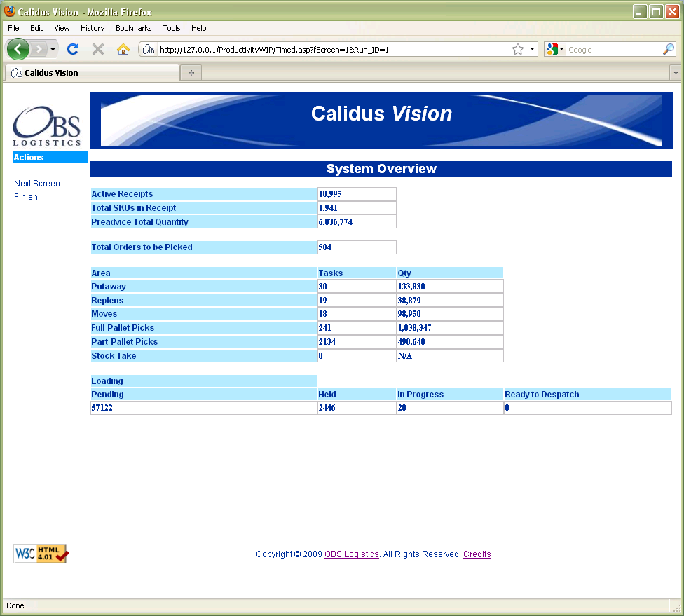The height and width of the screenshot is (616, 684).
Task: Select the Calidus Vision tab
Action: pos(92,73)
